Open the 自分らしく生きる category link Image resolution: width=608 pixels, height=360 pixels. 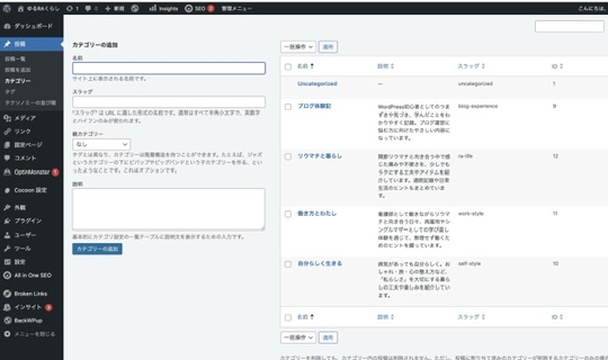[320, 263]
